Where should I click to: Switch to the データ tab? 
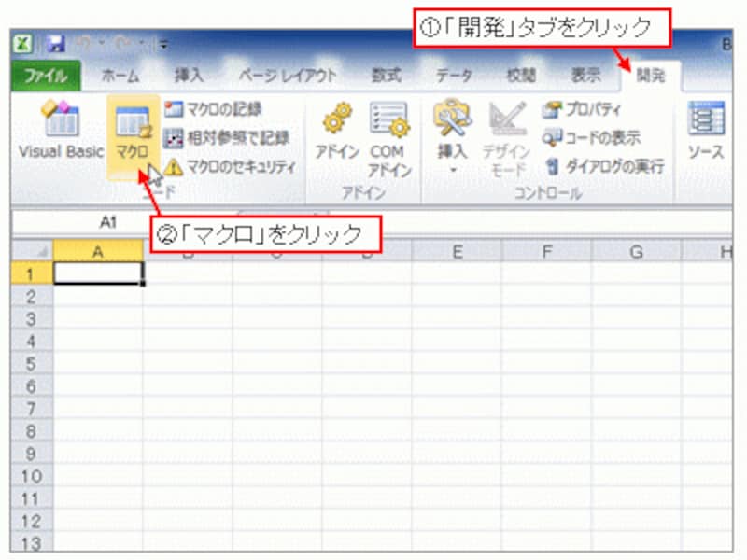(x=454, y=76)
